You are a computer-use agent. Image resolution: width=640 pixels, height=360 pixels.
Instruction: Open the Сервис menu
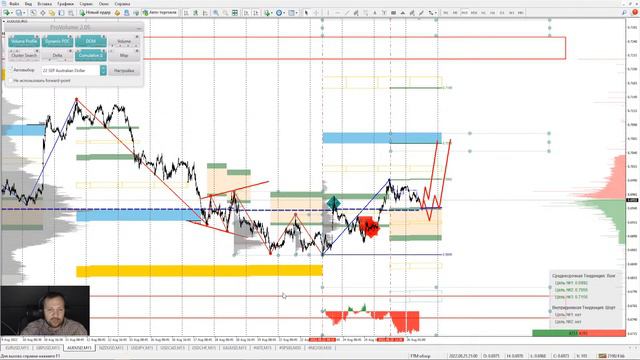(x=86, y=4)
